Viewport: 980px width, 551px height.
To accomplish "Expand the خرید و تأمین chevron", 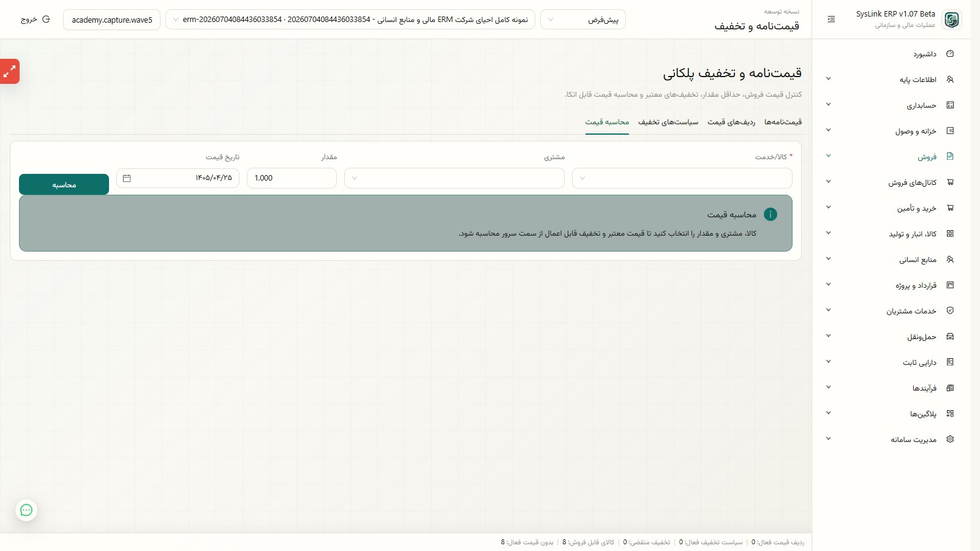I will coord(828,208).
